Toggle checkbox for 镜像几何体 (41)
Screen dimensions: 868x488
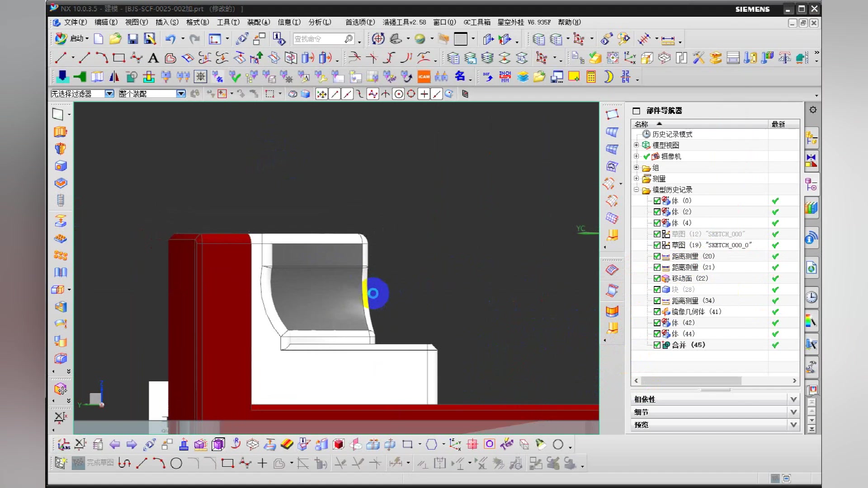tap(657, 312)
